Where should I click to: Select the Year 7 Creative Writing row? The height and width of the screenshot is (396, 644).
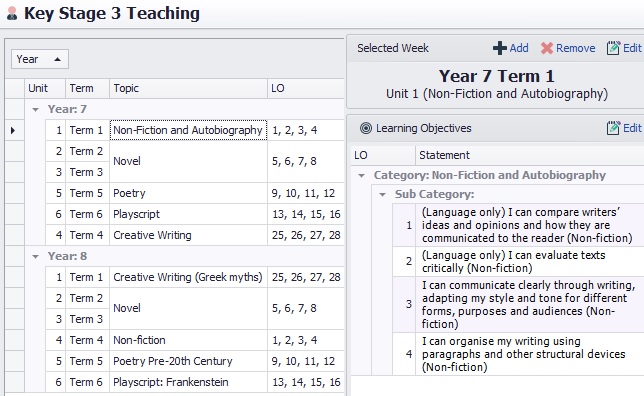pyautogui.click(x=189, y=235)
